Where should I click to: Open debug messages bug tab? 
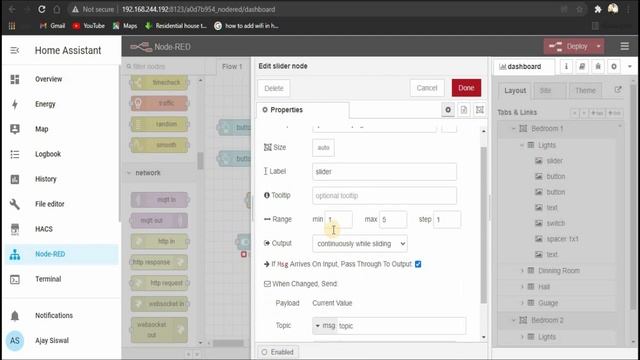coord(598,67)
